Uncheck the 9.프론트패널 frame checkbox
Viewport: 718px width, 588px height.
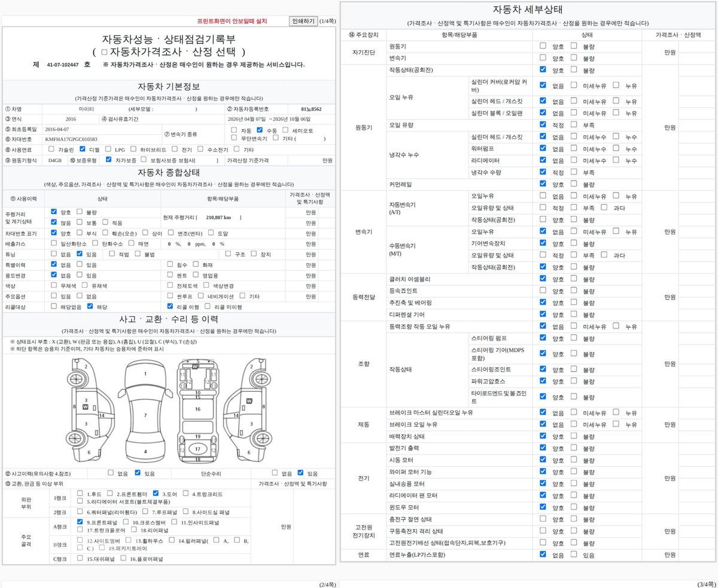80,522
